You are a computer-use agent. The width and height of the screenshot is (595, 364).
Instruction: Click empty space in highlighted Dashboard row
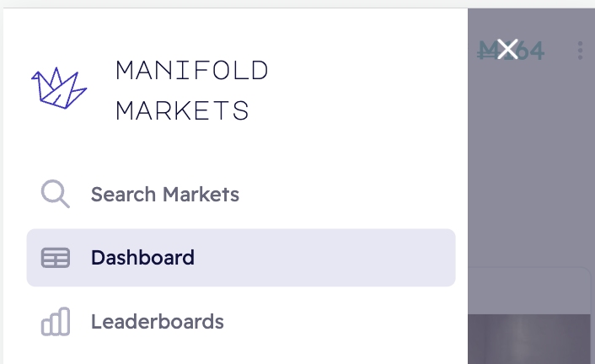click(323, 258)
